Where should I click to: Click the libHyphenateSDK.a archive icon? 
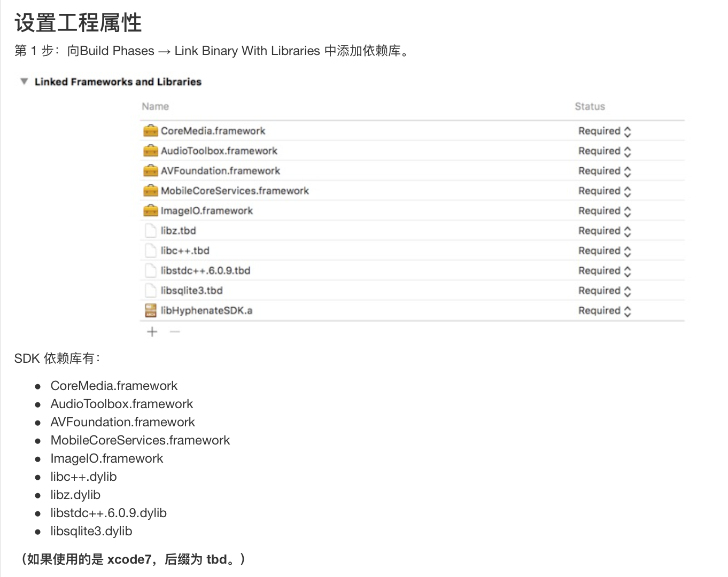click(151, 310)
